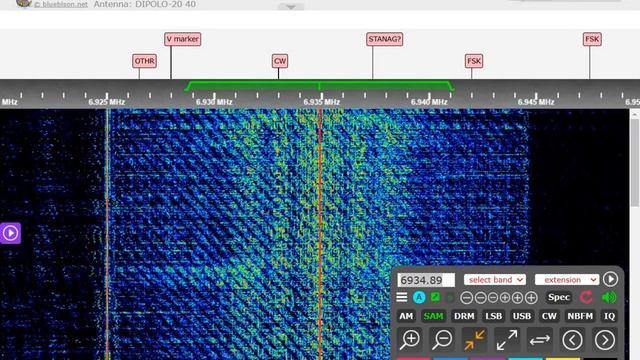The image size is (640, 360).
Task: Step frequency down by the medium minus button
Action: click(x=481, y=298)
